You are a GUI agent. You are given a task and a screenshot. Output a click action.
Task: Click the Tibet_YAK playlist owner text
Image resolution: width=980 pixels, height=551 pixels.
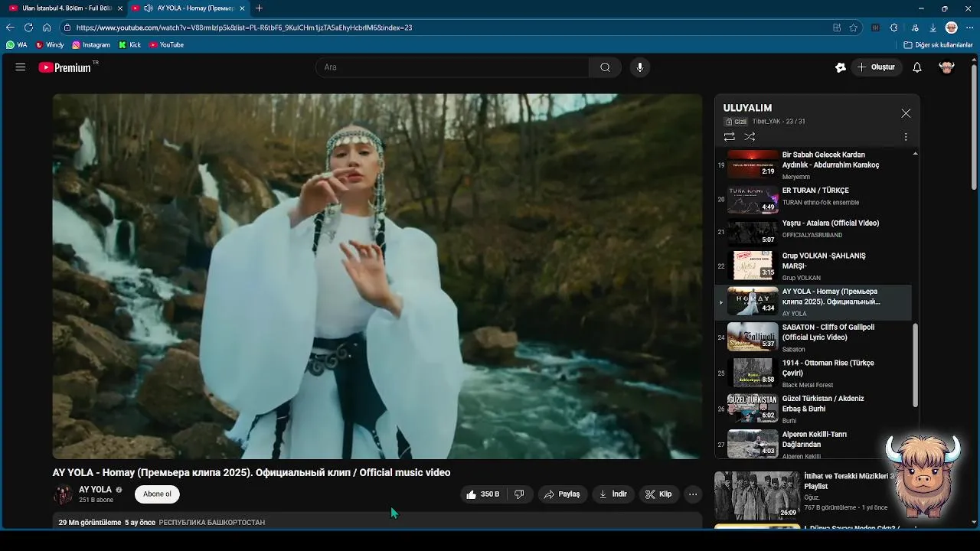point(766,122)
